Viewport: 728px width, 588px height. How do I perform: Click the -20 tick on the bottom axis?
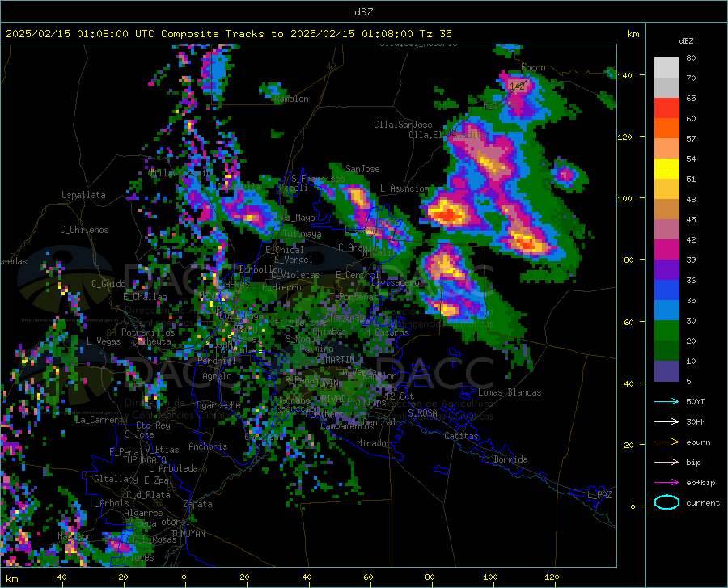(x=121, y=577)
